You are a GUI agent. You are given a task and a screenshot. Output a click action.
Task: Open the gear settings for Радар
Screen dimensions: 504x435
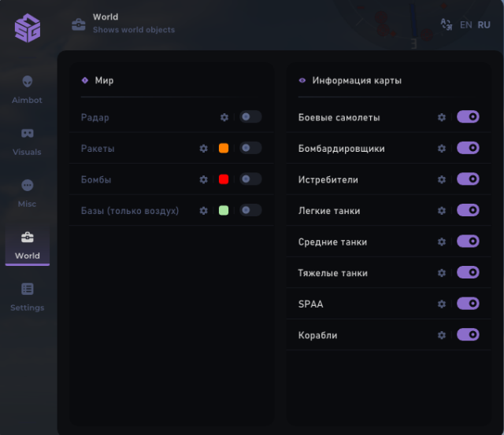(224, 117)
